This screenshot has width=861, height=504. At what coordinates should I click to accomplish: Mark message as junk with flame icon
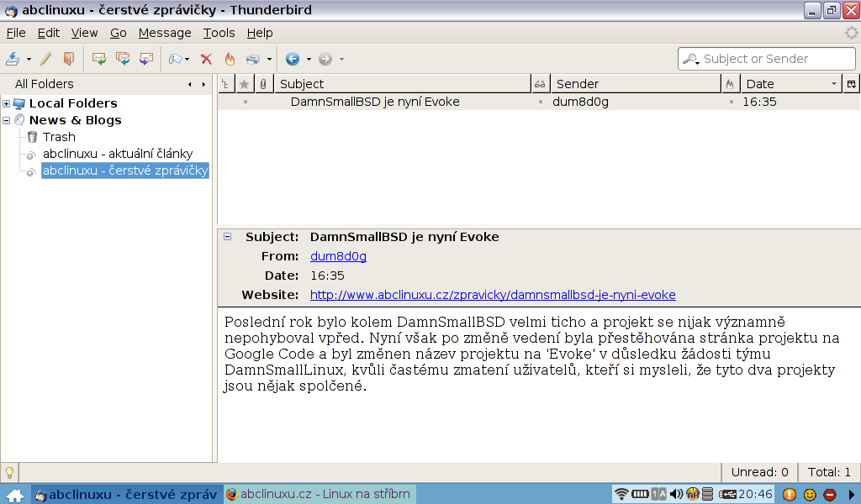pos(230,59)
